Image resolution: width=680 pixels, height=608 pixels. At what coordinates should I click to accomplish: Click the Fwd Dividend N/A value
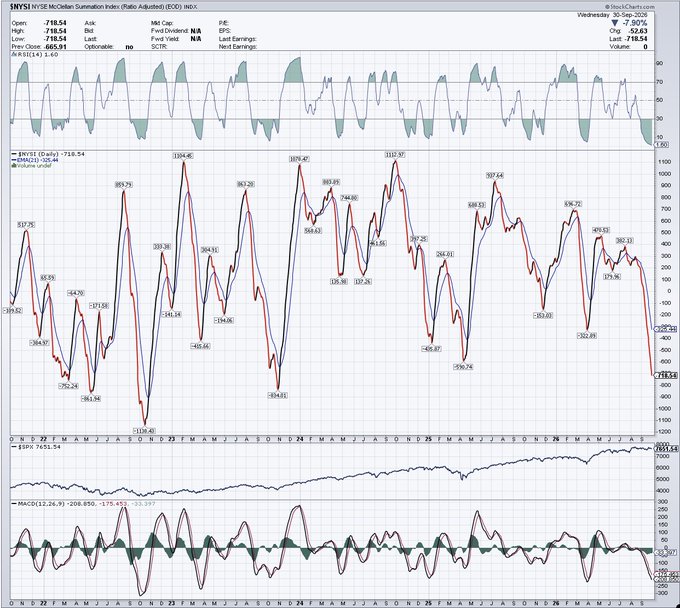(196, 31)
